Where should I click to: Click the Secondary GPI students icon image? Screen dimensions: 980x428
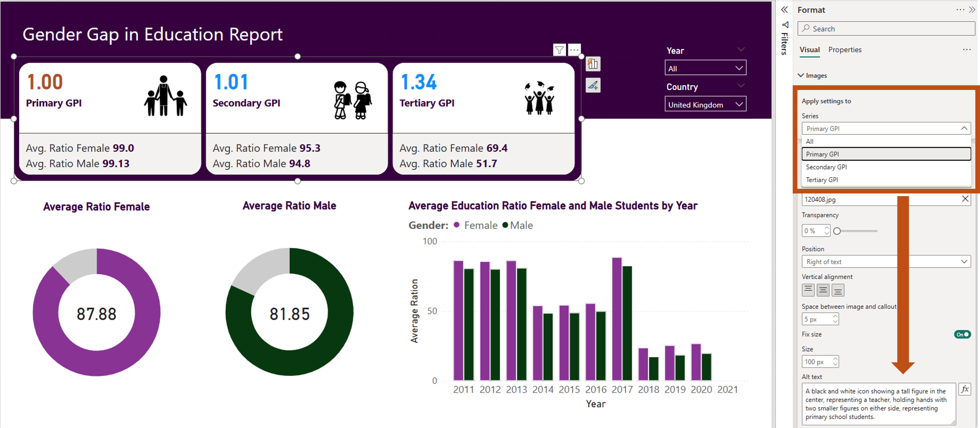tap(353, 100)
